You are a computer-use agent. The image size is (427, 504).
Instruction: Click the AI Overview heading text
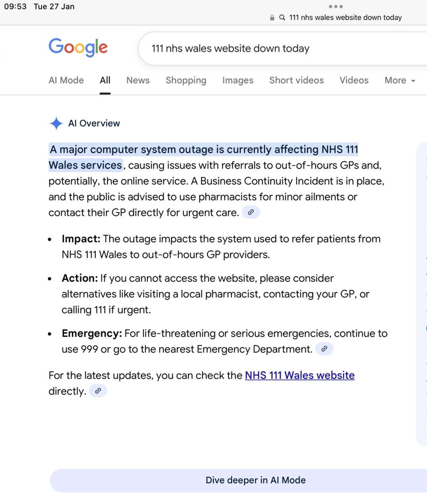click(94, 123)
